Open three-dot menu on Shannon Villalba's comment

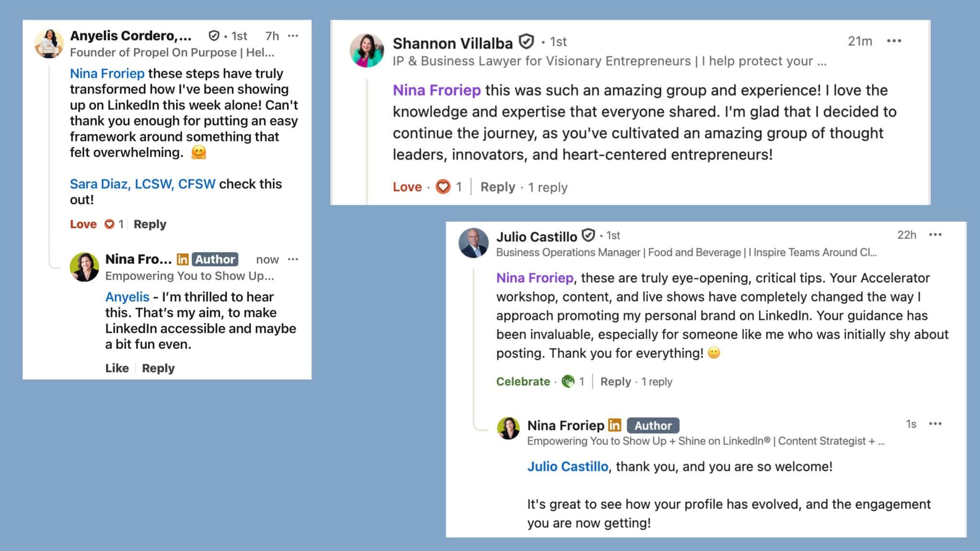(x=893, y=41)
